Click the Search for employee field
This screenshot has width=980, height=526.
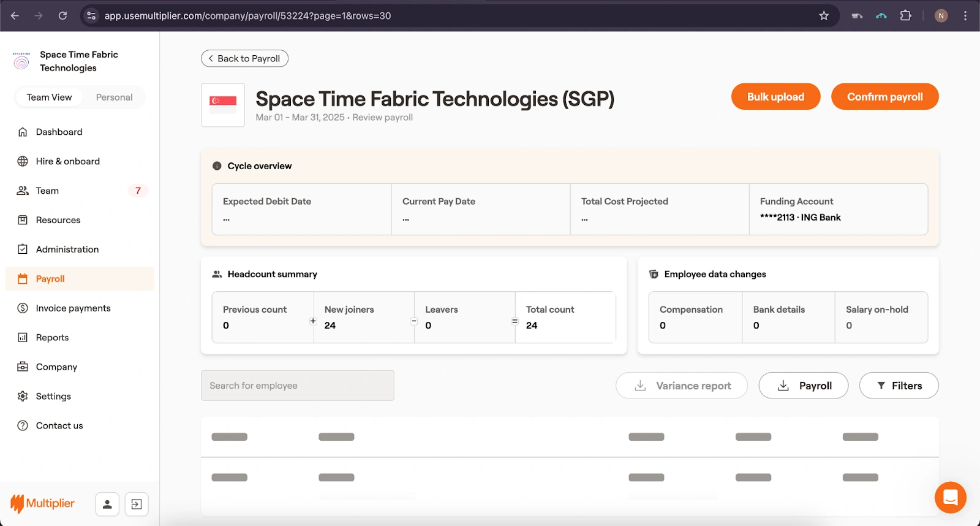point(298,386)
